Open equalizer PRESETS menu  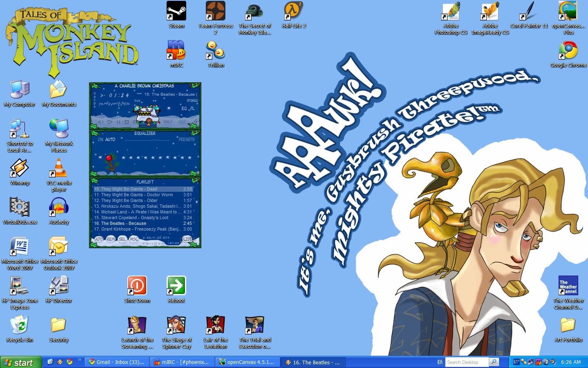[187, 139]
